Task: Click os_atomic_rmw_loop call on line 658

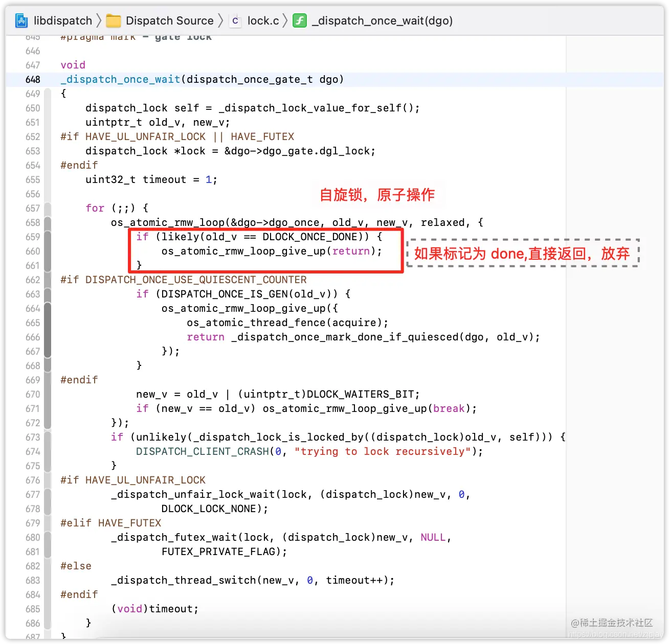Action: [168, 222]
